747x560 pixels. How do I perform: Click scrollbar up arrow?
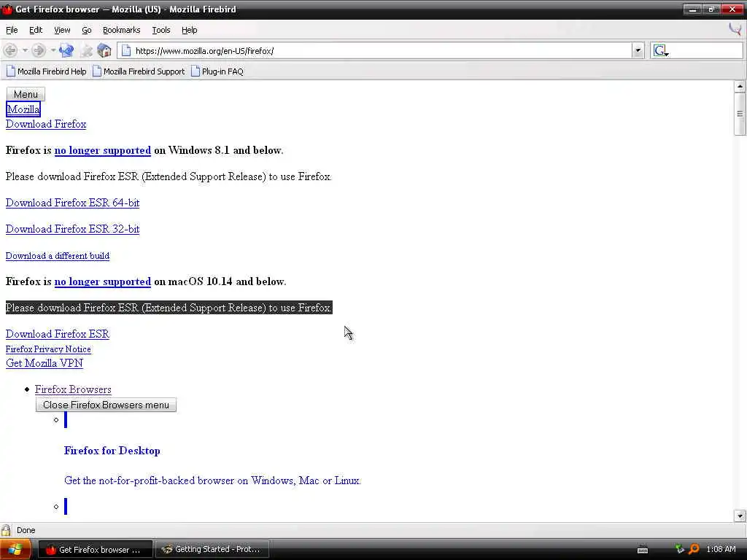[740, 86]
